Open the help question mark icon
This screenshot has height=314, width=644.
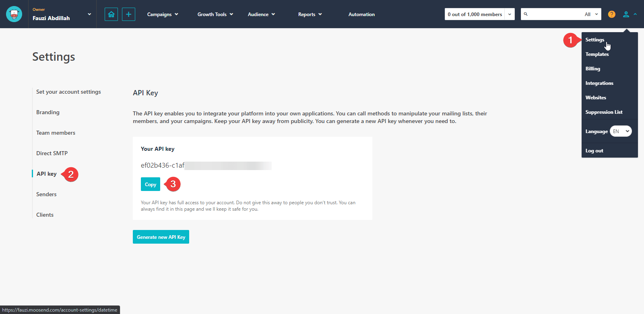coord(611,14)
